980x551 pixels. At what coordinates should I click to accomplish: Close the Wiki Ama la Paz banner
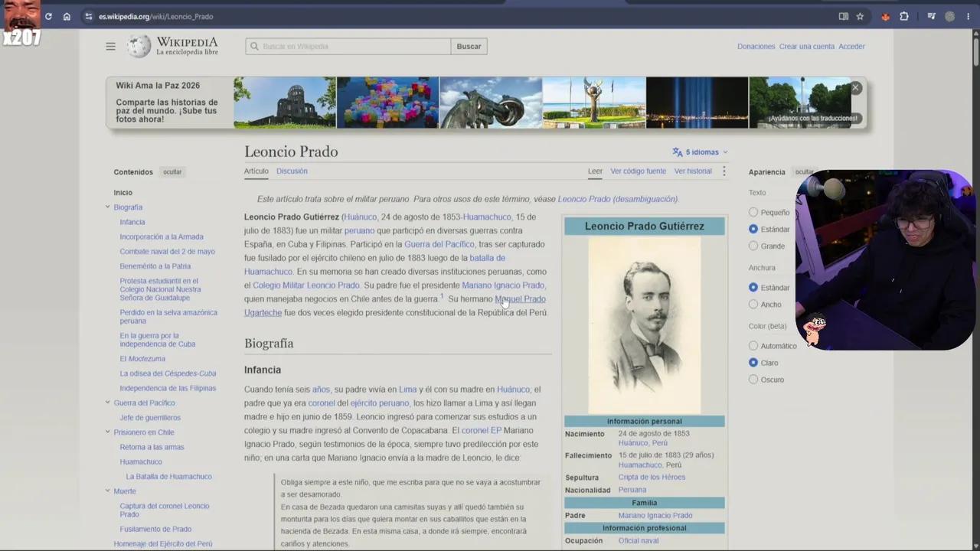(856, 88)
